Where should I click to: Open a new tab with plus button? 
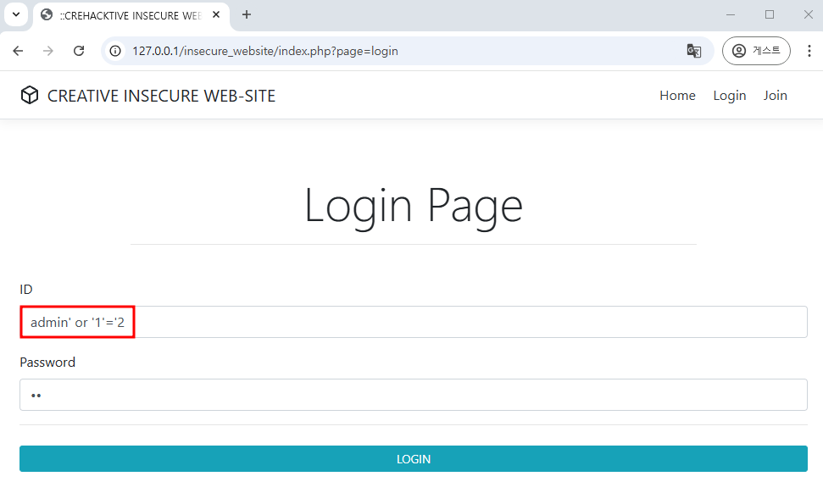(x=246, y=14)
